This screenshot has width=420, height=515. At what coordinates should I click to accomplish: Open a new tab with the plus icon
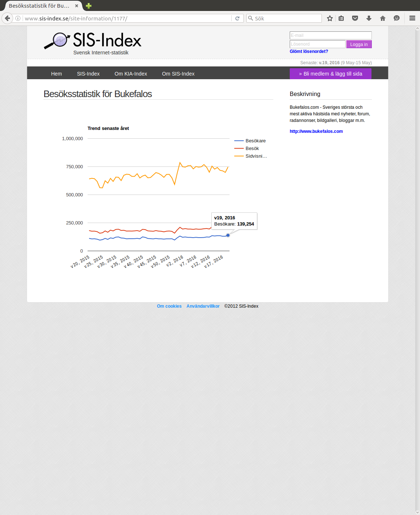pos(89,6)
